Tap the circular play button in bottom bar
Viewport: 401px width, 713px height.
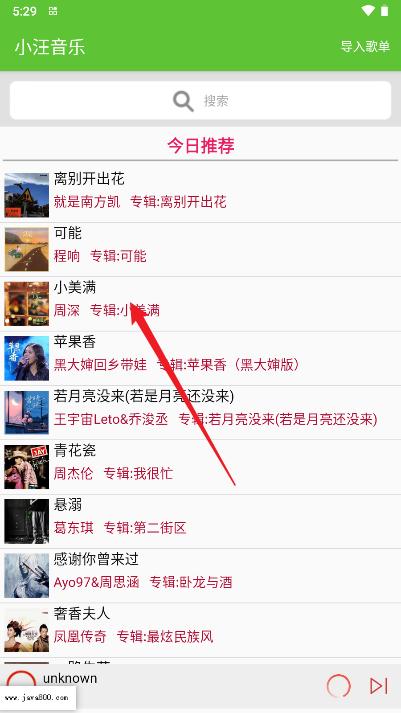click(339, 686)
